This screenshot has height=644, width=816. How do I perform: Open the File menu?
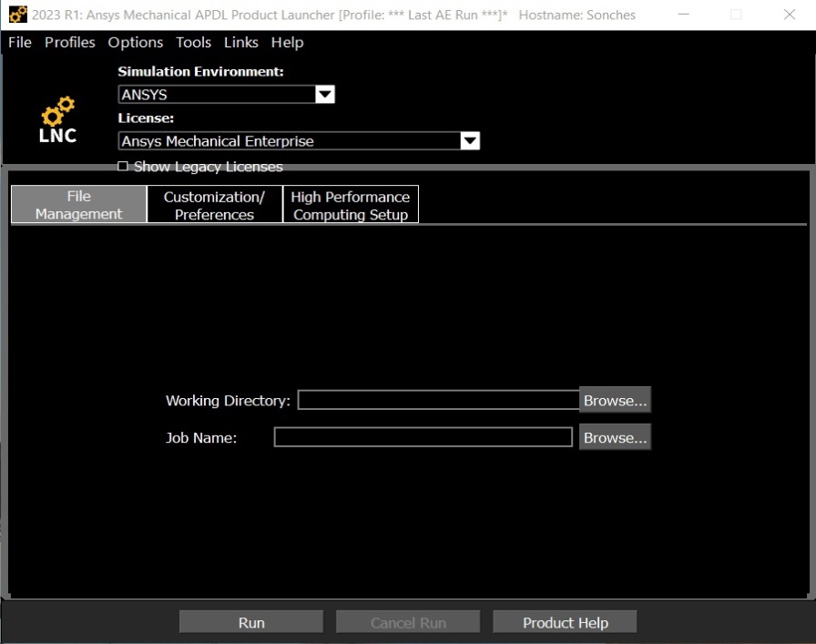coord(20,42)
